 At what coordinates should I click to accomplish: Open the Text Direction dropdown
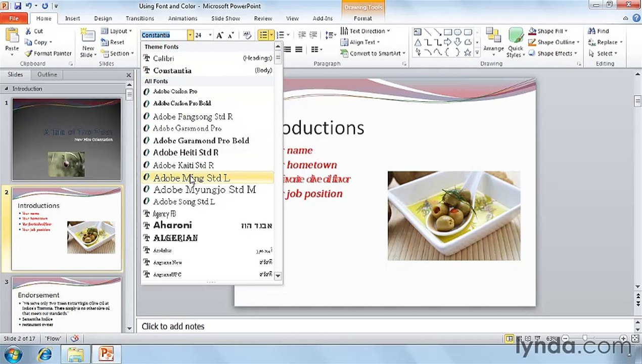coord(365,31)
